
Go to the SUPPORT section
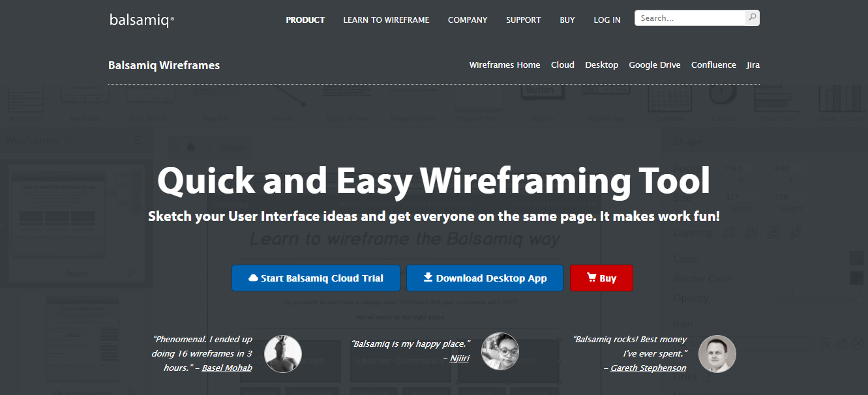(x=523, y=20)
